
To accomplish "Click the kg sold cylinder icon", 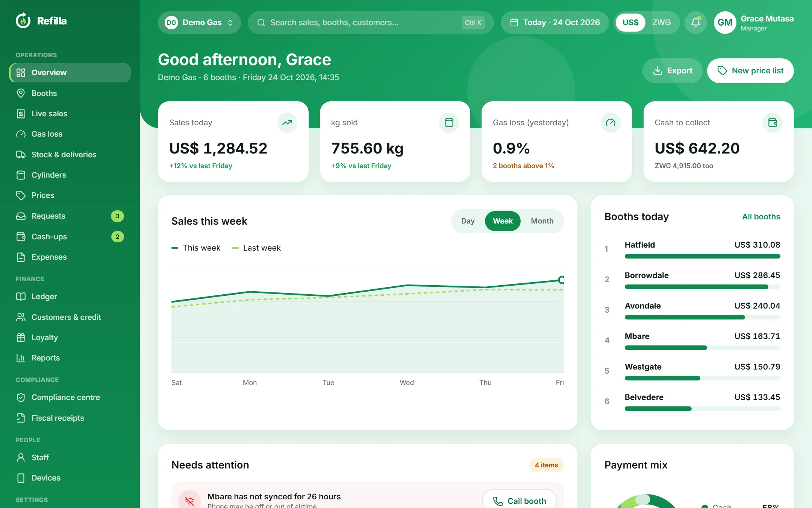I will coord(449,123).
